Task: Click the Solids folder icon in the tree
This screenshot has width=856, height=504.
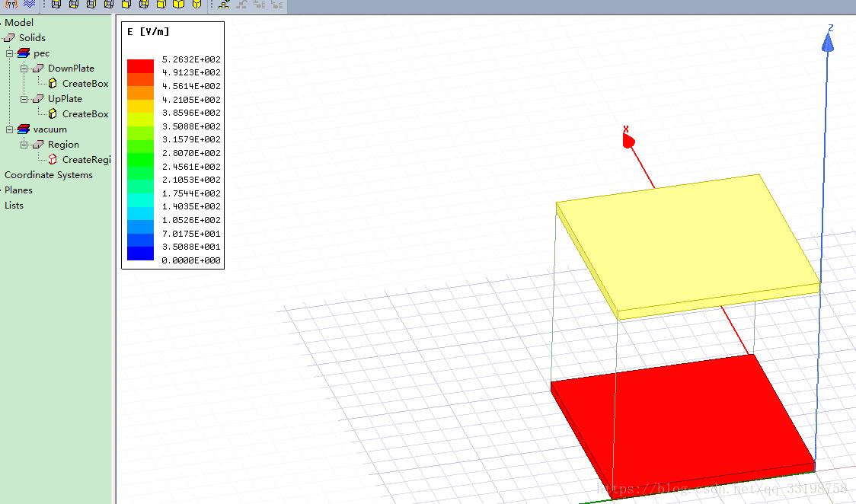Action: tap(9, 38)
